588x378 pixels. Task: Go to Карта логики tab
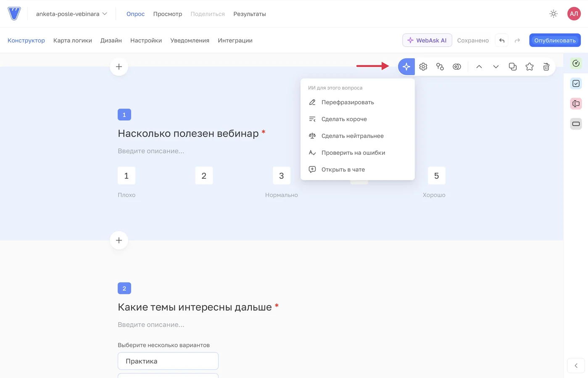coord(73,40)
